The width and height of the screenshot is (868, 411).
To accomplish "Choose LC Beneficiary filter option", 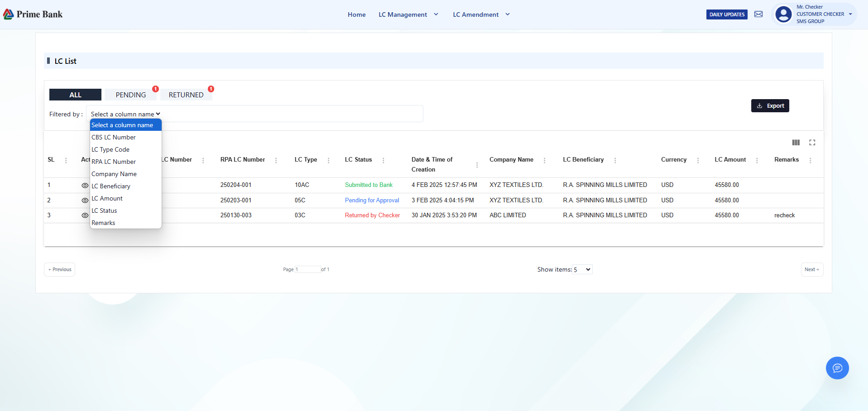I will click(126, 186).
